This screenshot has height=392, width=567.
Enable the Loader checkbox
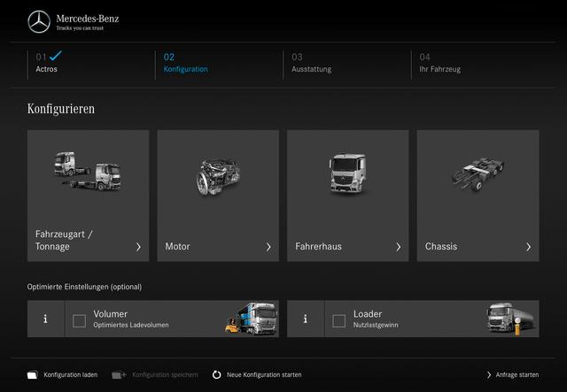pyautogui.click(x=338, y=320)
